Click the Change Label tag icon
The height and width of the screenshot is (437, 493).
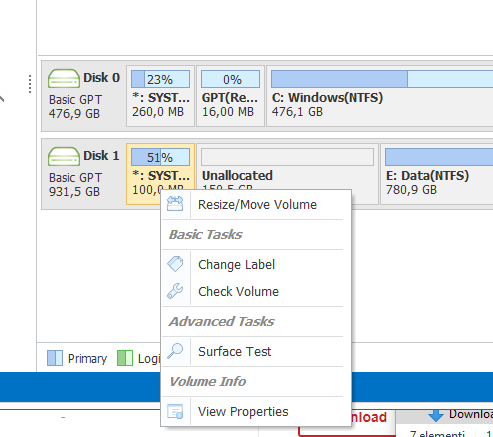click(x=175, y=264)
